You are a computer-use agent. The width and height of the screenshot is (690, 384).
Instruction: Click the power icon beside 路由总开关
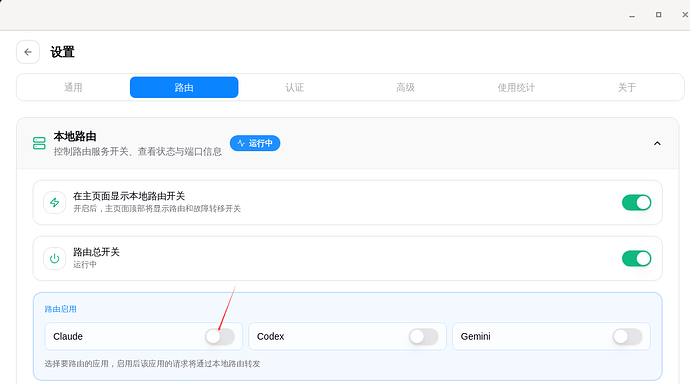55,258
